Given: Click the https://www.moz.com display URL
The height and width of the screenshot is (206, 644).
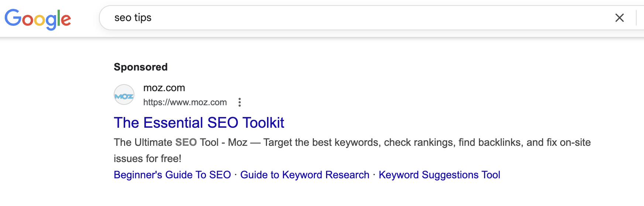Looking at the screenshot, I should (x=185, y=102).
